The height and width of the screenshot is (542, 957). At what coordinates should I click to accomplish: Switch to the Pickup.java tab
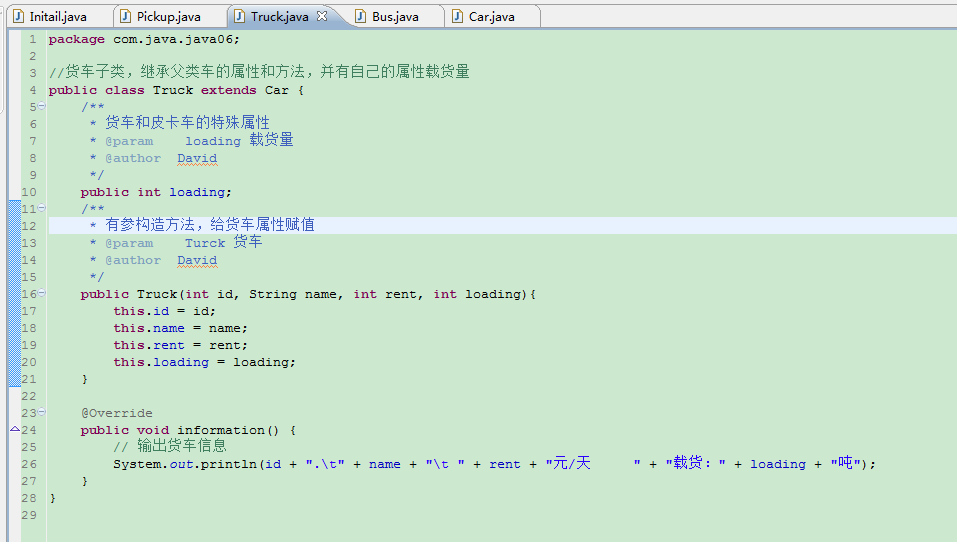click(x=168, y=16)
